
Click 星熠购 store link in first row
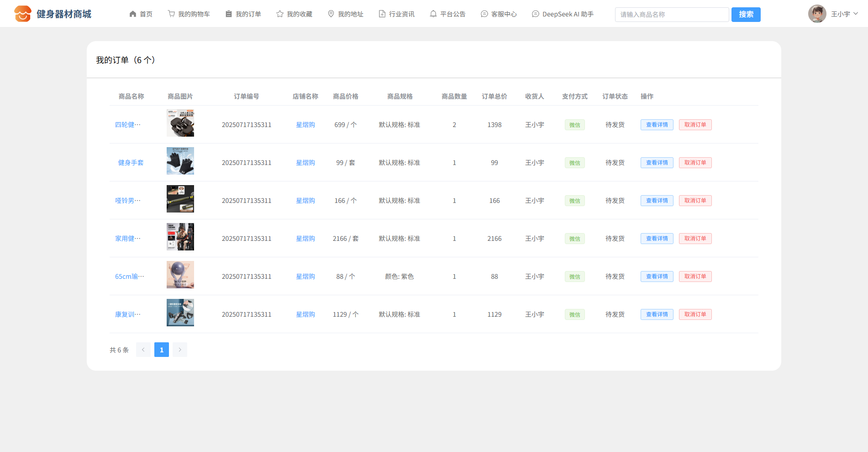[305, 125]
